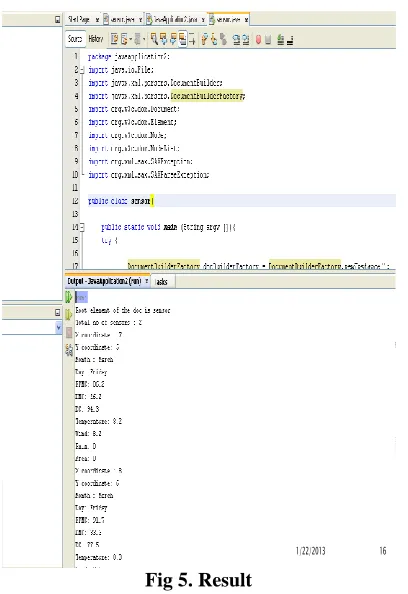
Task: Close the Output - JavaApplication2 tab
Action: 147,281
